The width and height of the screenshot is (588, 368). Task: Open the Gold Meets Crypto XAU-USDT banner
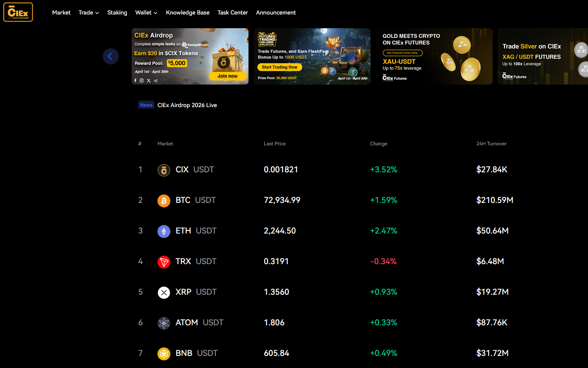click(x=434, y=56)
